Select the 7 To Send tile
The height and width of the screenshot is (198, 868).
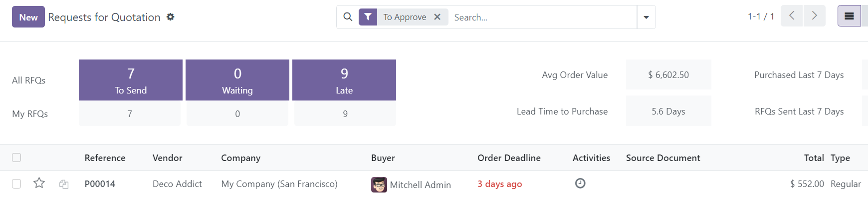[x=131, y=80]
